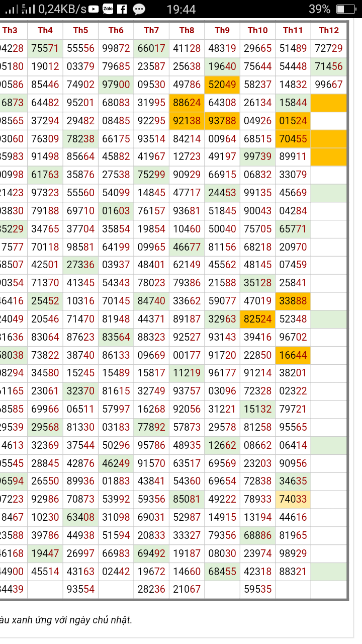The height and width of the screenshot is (644, 362).
Task: Select last row number 93554 in Th5
Action: point(80,589)
